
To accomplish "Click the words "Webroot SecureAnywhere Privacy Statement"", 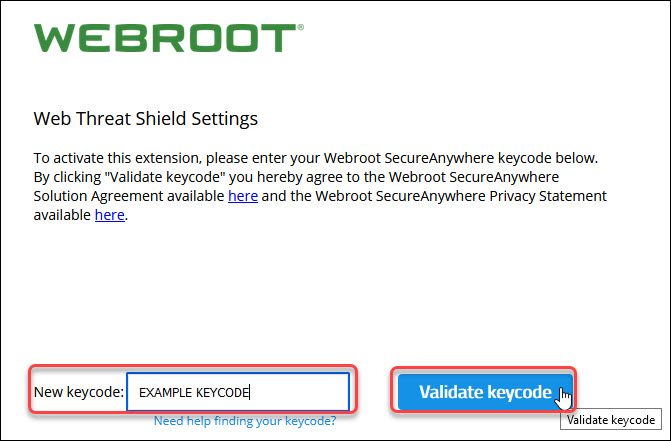I will [x=461, y=196].
